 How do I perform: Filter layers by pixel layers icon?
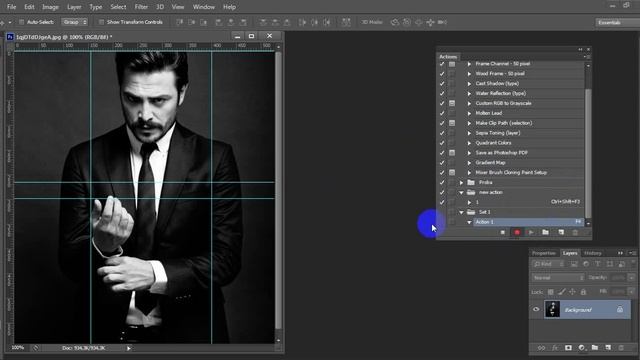[574, 264]
